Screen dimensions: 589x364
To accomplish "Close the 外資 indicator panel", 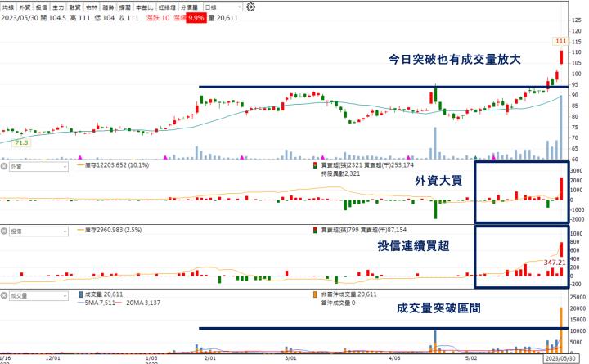I will point(5,166).
